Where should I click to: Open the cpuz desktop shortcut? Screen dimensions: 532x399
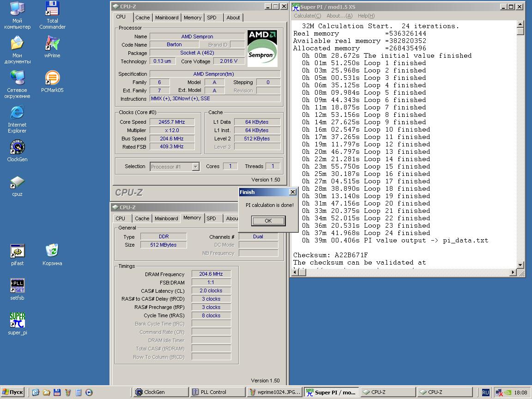tap(17, 186)
